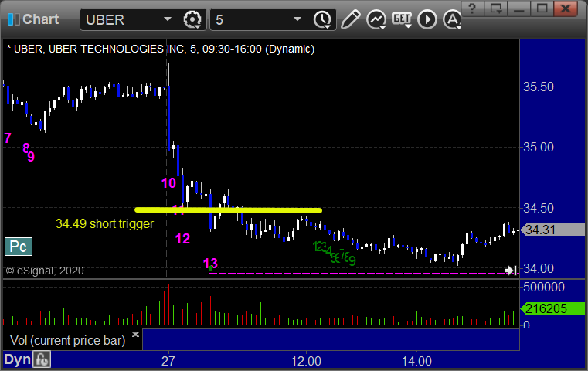Maximize the chart window
The height and width of the screenshot is (371, 588).
coord(542,9)
